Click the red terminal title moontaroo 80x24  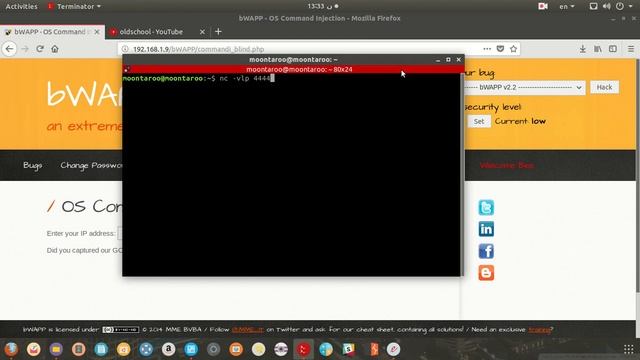click(299, 69)
